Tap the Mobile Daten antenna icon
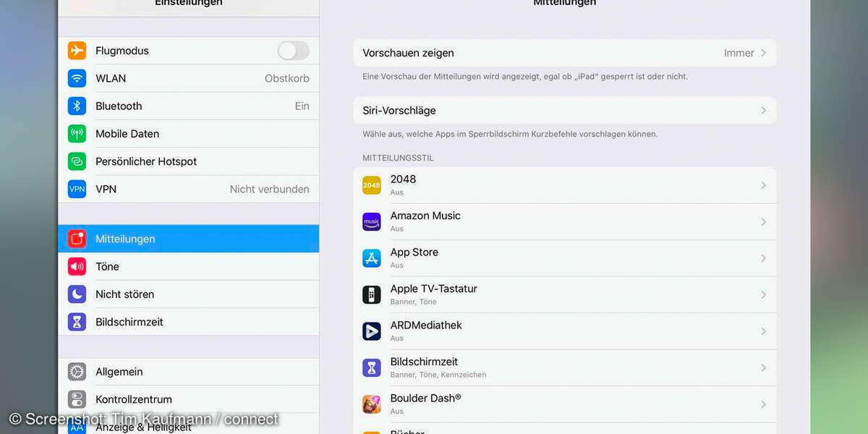Screen dimensions: 868x434 (x=77, y=134)
